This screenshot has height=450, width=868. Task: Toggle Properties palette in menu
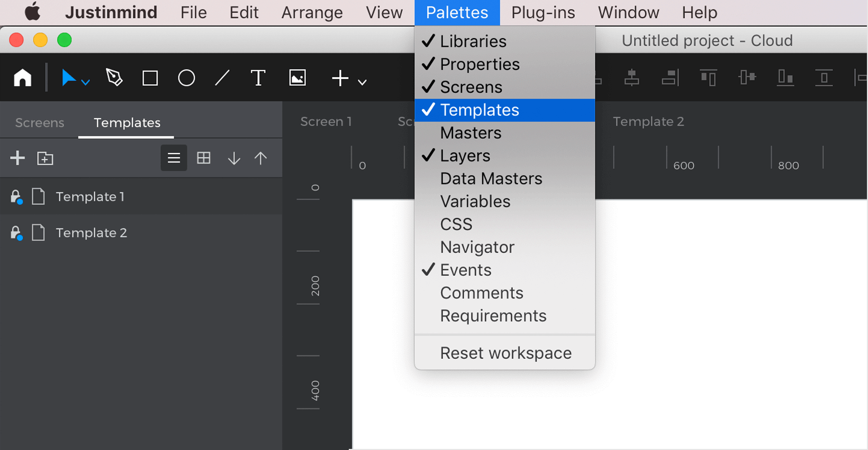pos(505,64)
